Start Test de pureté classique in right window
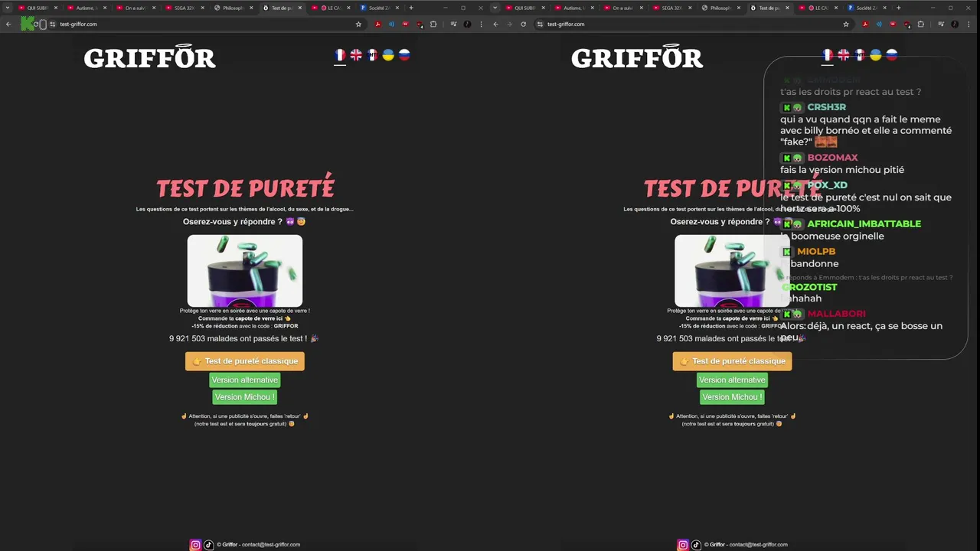The height and width of the screenshot is (551, 980). pyautogui.click(x=732, y=361)
